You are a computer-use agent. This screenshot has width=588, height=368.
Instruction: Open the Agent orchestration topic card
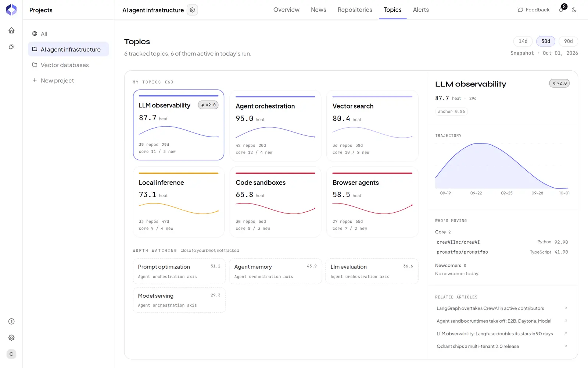tap(275, 125)
